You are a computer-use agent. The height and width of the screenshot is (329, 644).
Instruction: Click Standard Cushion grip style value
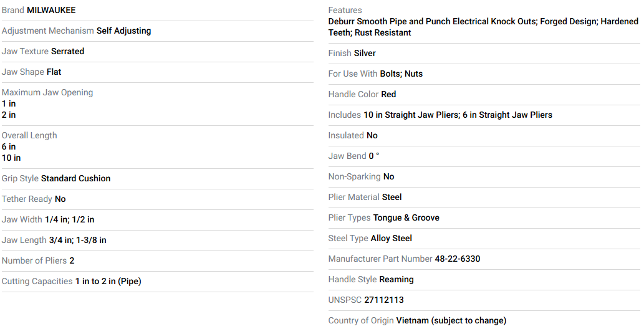[75, 178]
